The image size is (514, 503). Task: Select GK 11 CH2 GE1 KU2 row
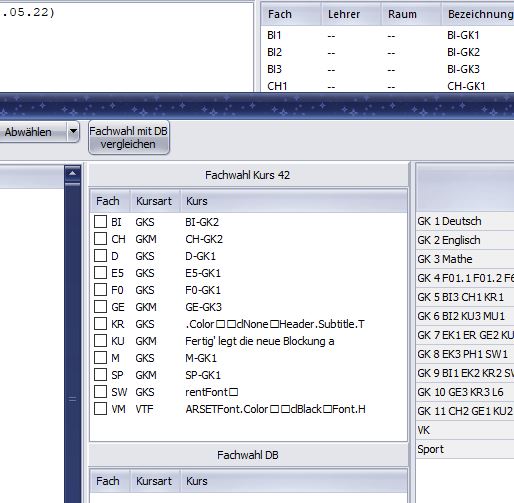coord(465,411)
